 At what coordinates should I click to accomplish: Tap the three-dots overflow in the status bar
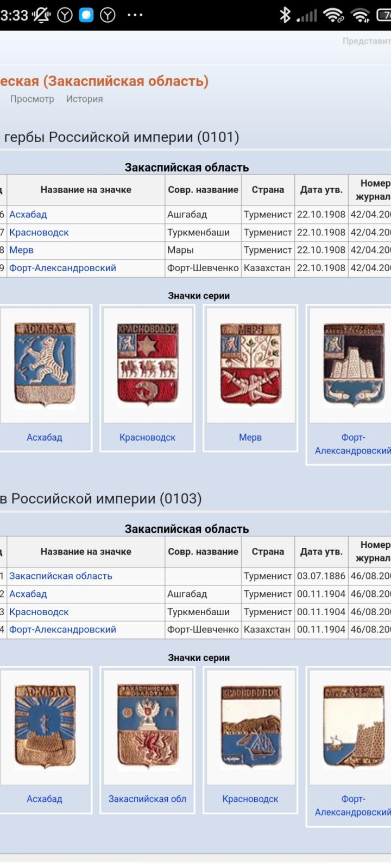click(x=135, y=15)
